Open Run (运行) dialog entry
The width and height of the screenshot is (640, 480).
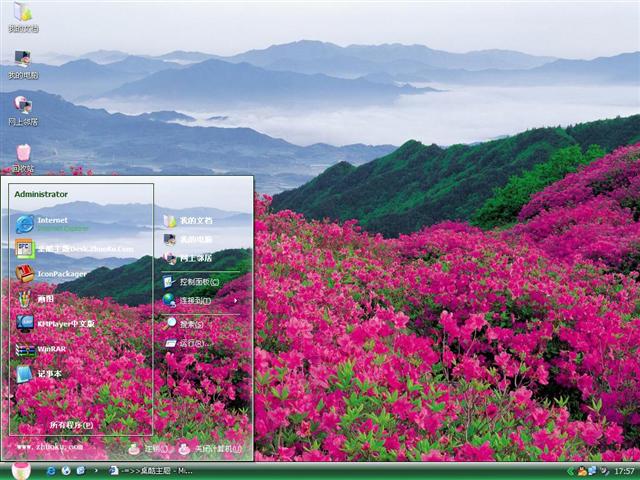coord(188,343)
